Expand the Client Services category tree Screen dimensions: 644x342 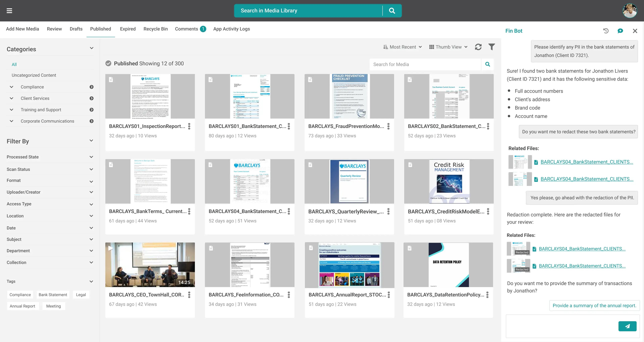pyautogui.click(x=12, y=98)
